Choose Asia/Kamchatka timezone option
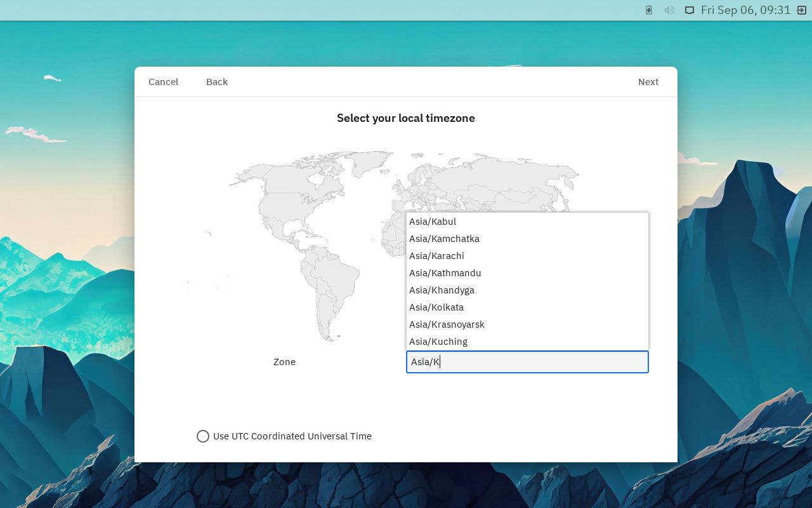The height and width of the screenshot is (508, 812). (444, 239)
